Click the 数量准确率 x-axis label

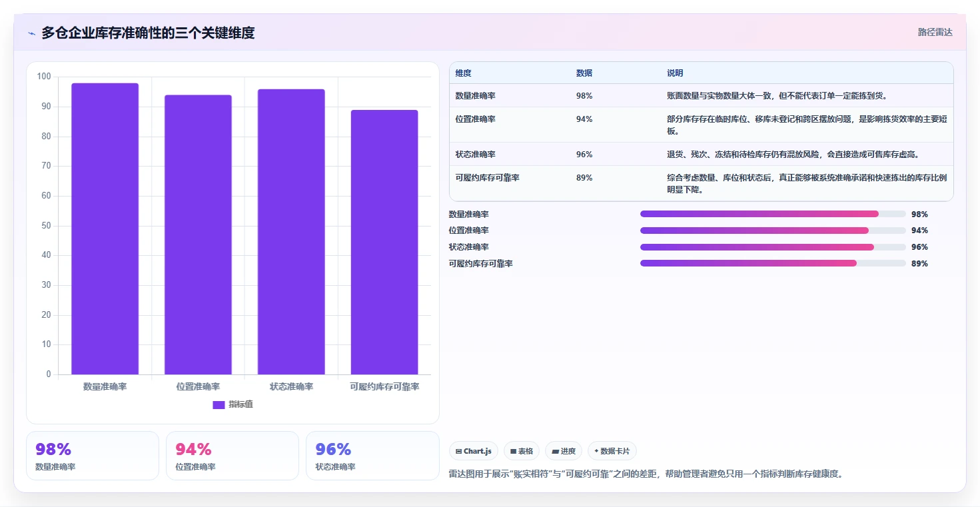[x=105, y=386]
